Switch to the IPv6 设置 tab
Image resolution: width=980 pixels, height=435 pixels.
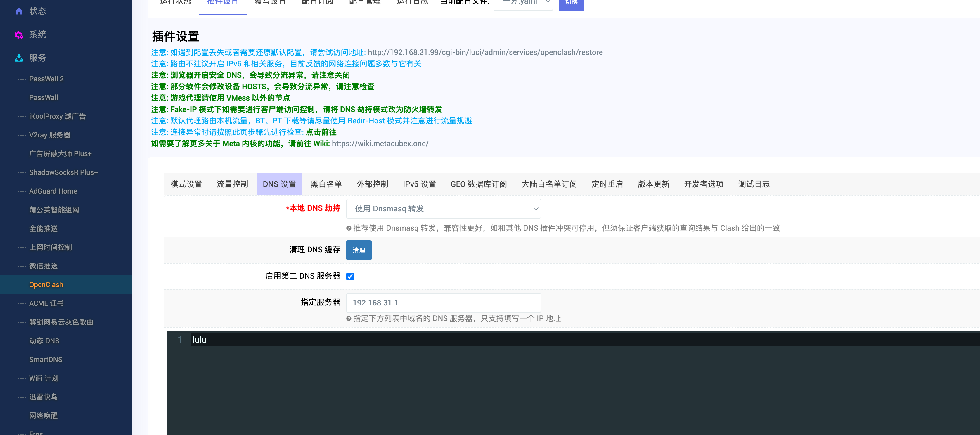(x=419, y=184)
